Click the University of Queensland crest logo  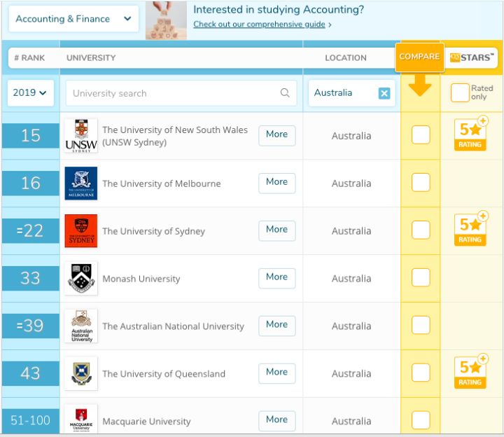[x=80, y=374]
